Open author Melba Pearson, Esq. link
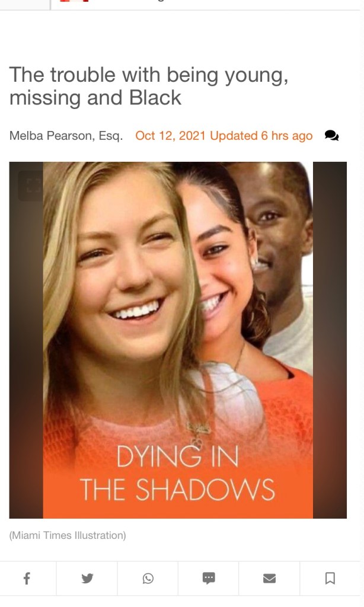This screenshot has width=364, height=607. coord(66,136)
